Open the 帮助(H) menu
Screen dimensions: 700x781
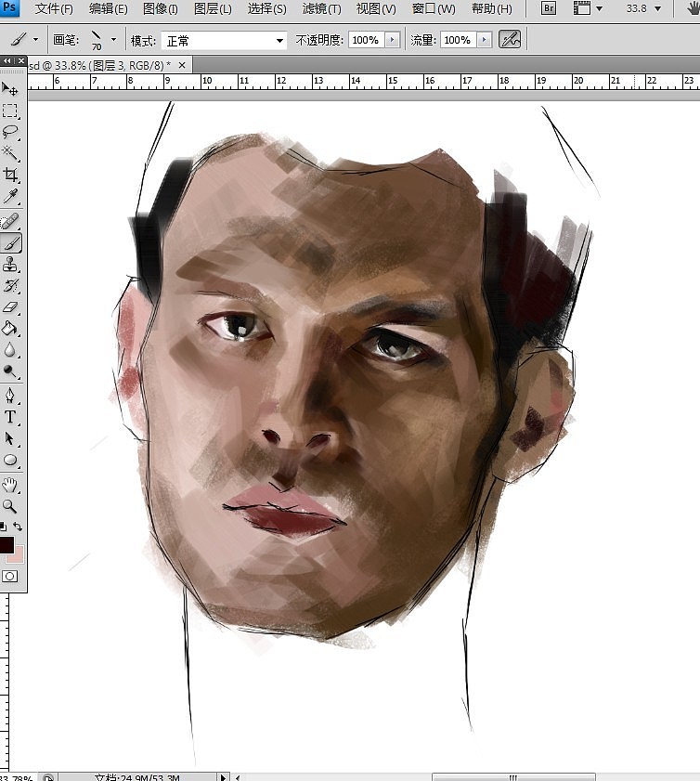click(x=492, y=9)
